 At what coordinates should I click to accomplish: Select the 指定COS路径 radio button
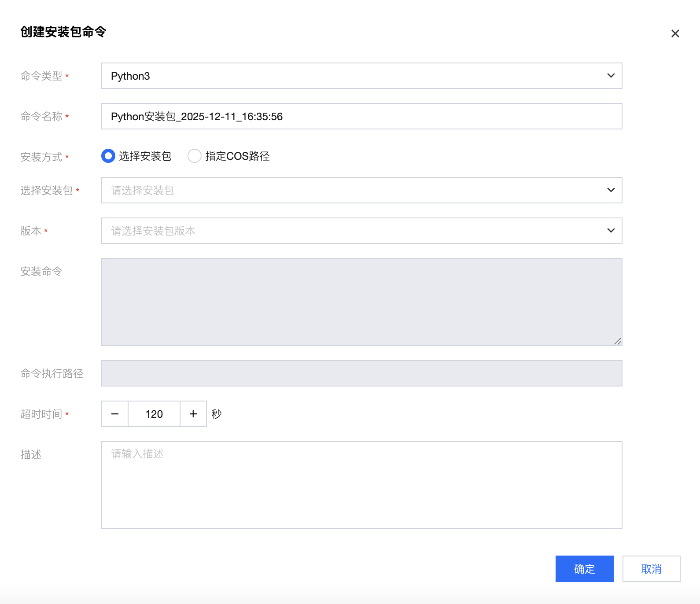(x=195, y=156)
